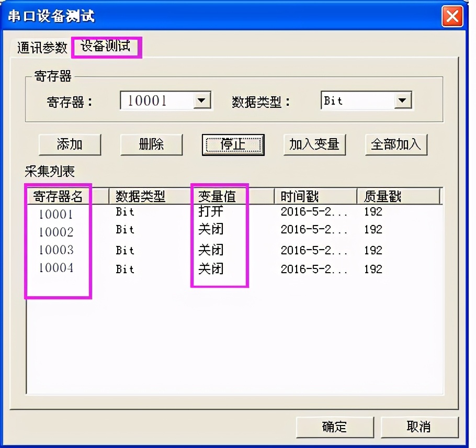Click 全部加入 to add all registers
The height and width of the screenshot is (448, 476).
click(396, 145)
